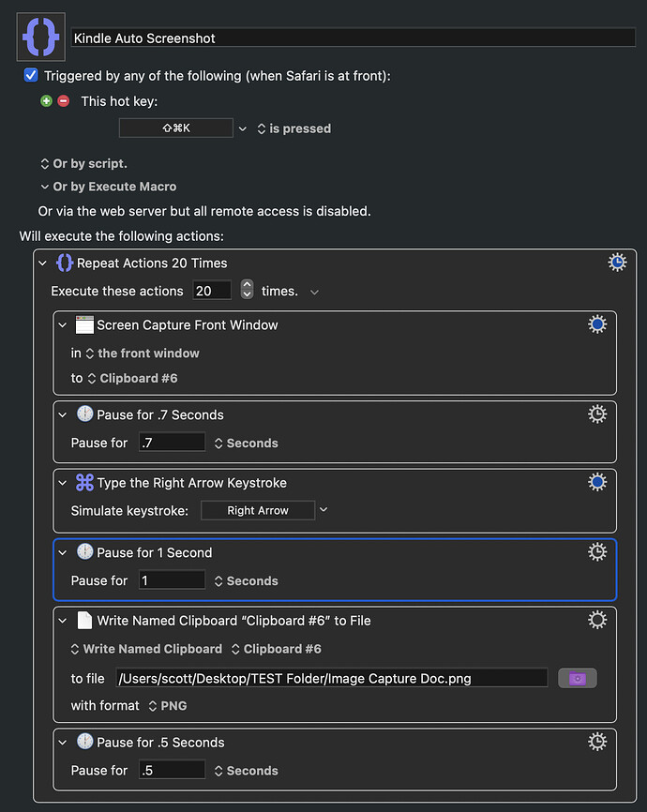
Task: Open the Clipboard #6 destination popup
Action: (x=131, y=378)
